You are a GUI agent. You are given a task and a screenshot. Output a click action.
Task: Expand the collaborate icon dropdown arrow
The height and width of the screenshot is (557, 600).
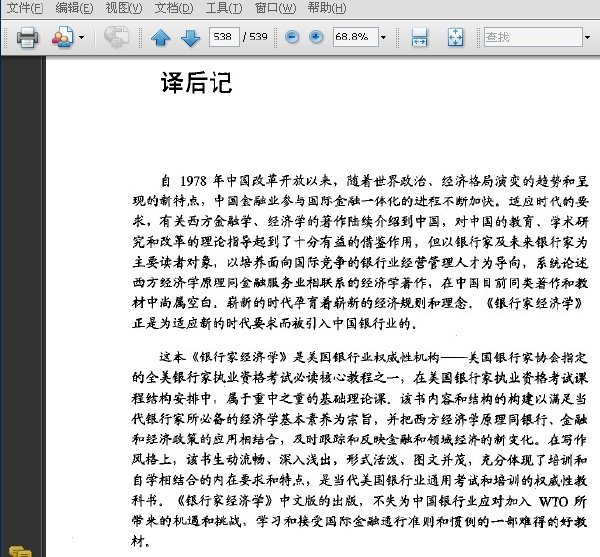(82, 37)
